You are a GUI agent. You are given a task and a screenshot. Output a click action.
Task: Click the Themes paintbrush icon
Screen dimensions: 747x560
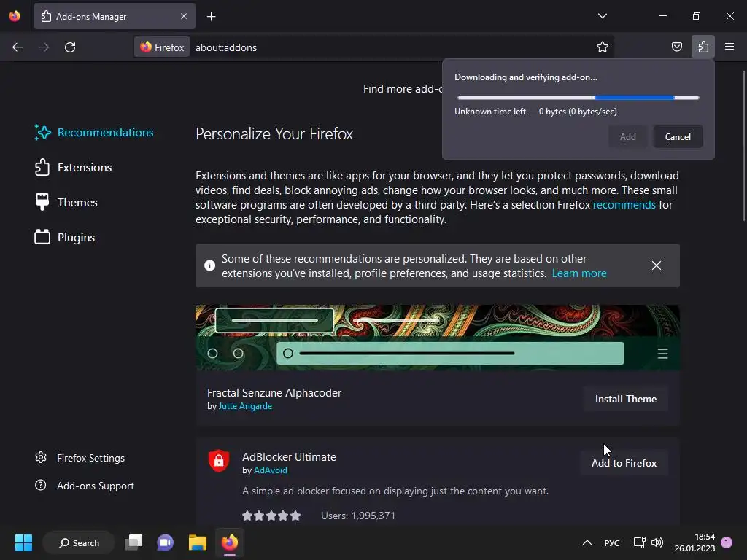tap(42, 202)
